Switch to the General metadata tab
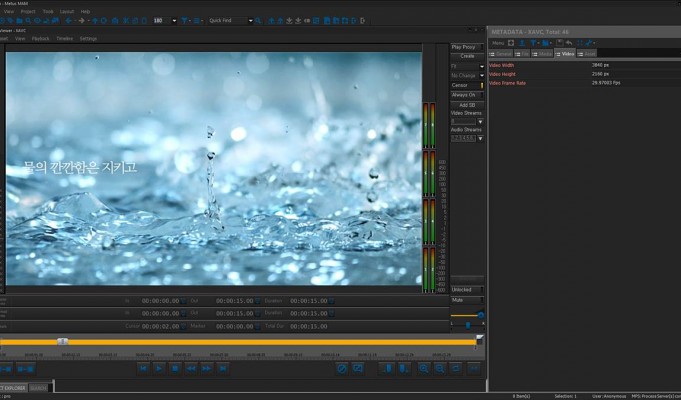The height and width of the screenshot is (400, 681). [x=501, y=53]
